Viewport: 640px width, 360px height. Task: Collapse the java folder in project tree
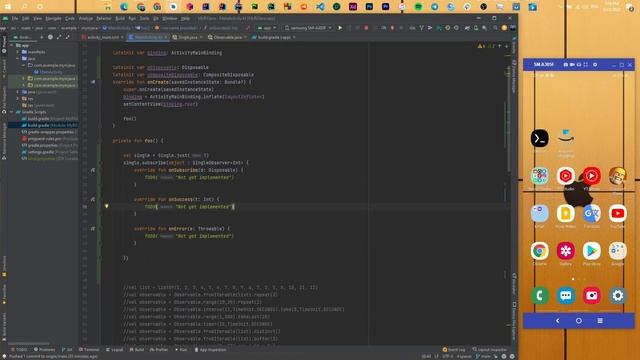[18, 58]
